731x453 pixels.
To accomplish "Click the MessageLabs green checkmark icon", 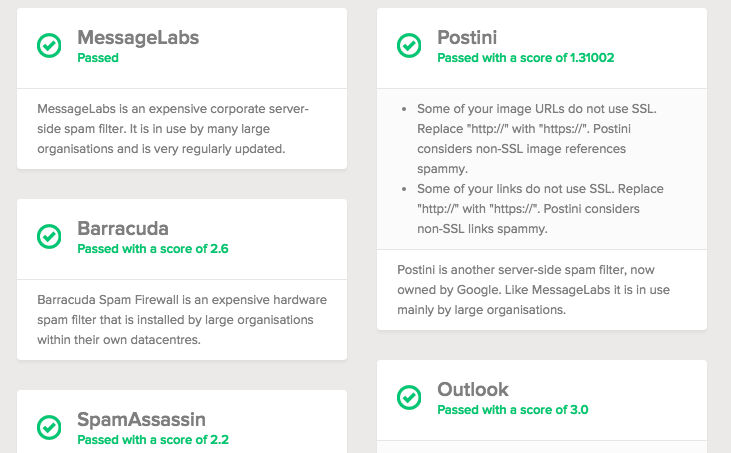I will (49, 46).
